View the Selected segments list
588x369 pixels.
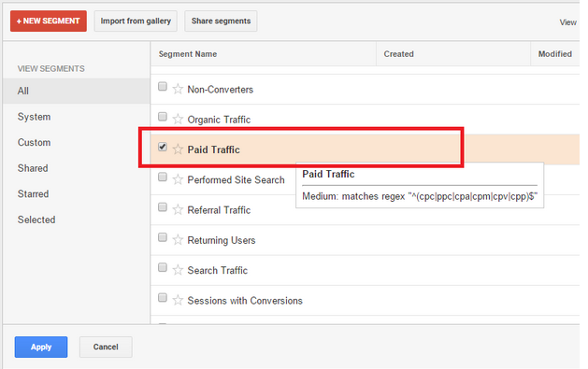pyautogui.click(x=36, y=220)
